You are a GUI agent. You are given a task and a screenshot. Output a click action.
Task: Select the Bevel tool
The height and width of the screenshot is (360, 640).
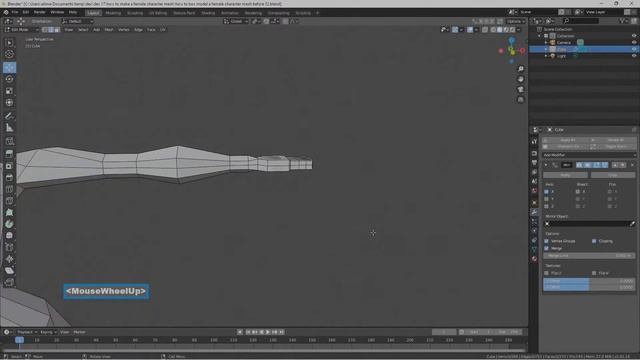click(x=9, y=178)
